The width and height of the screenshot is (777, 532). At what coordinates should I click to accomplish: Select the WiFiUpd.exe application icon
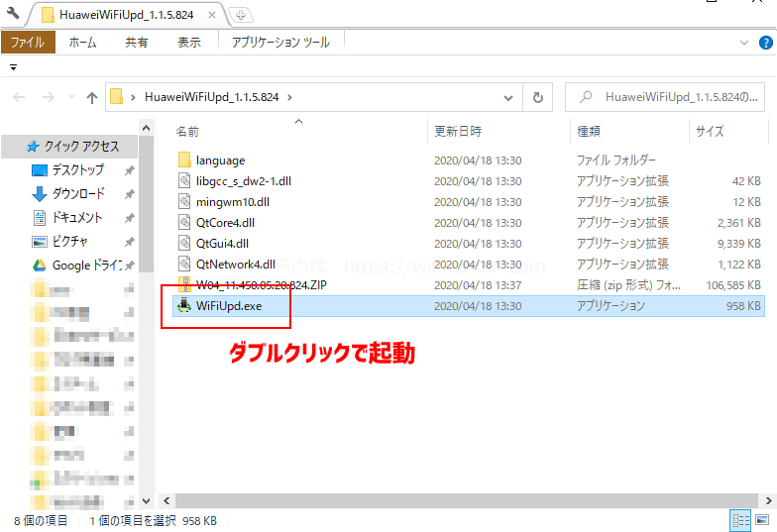(184, 305)
